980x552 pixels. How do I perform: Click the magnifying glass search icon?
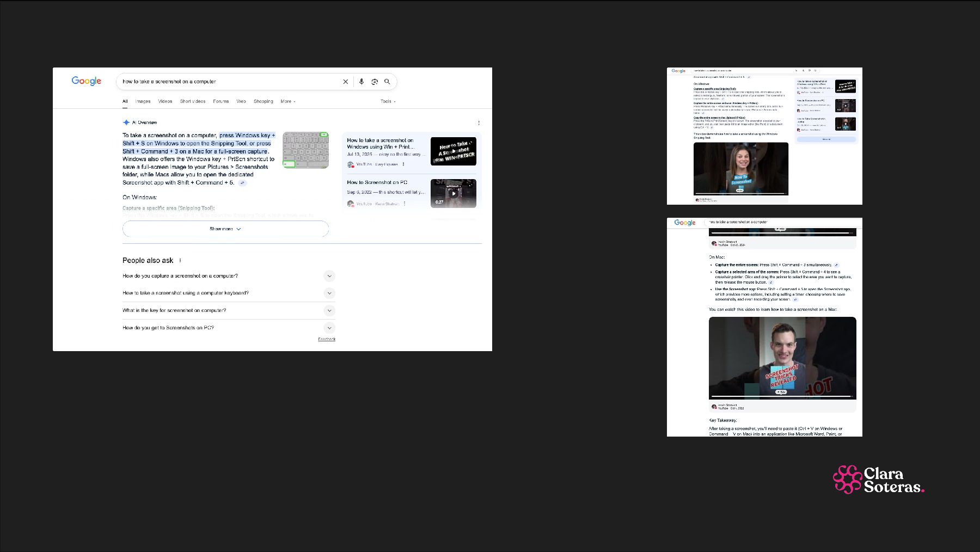(387, 82)
